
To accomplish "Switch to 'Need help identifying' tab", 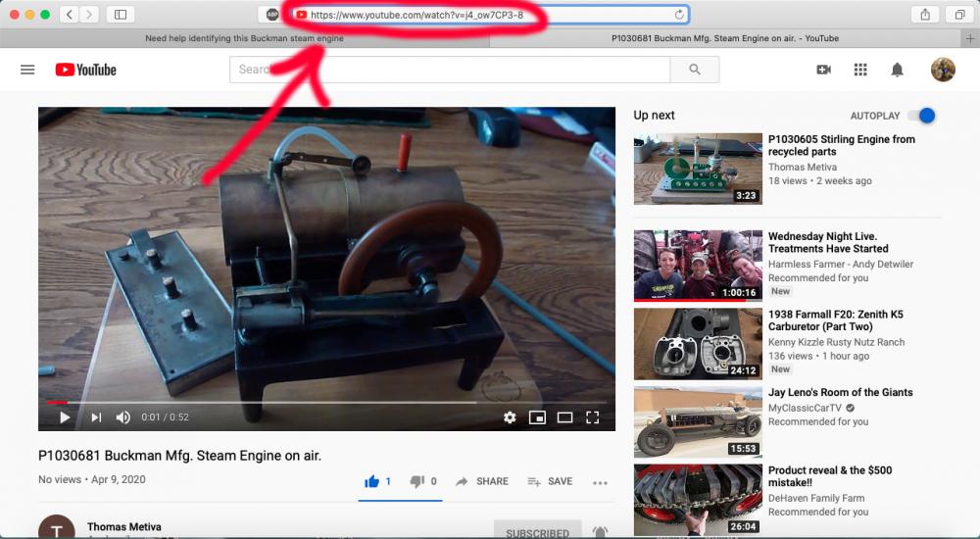I will pos(244,38).
